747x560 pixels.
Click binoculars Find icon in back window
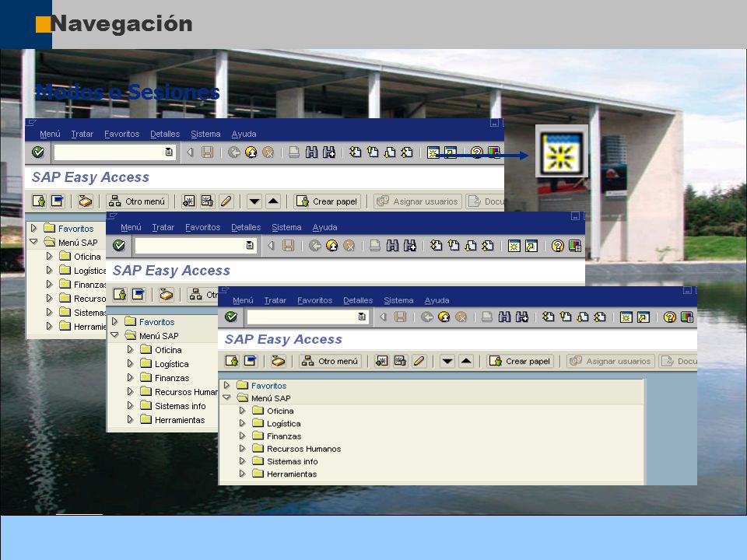coord(311,152)
